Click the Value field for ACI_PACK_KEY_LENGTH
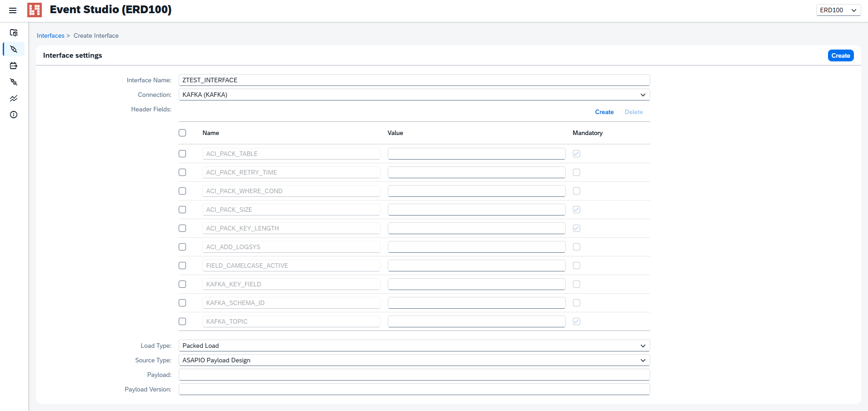Image resolution: width=868 pixels, height=411 pixels. (477, 228)
